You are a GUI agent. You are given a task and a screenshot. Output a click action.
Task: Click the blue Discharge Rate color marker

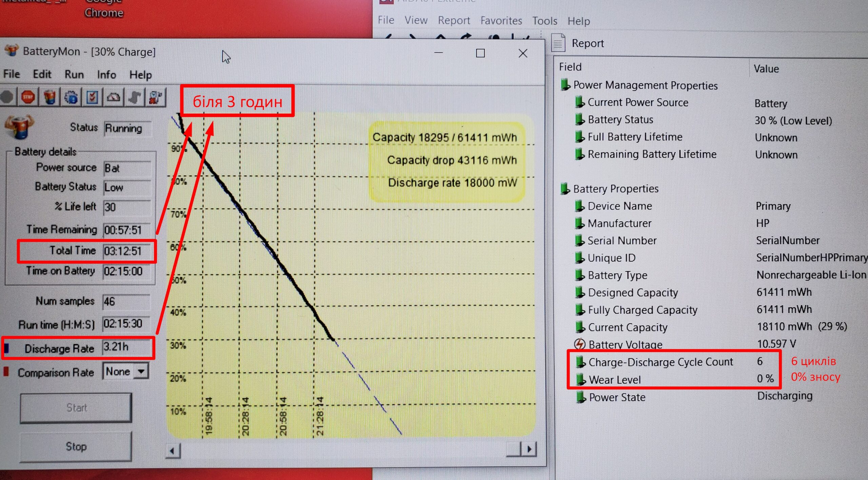tap(6, 348)
